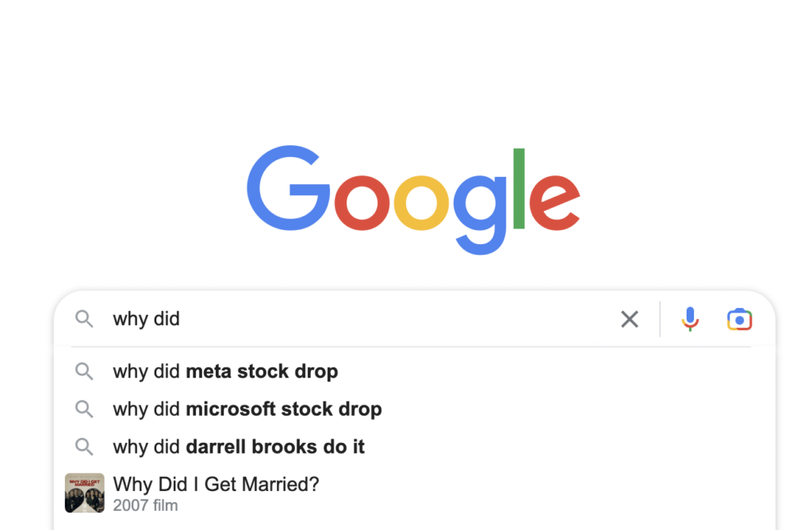Image resolution: width=812 pixels, height=530 pixels.
Task: Click the blue letter G of the Google logo
Action: [x=289, y=188]
